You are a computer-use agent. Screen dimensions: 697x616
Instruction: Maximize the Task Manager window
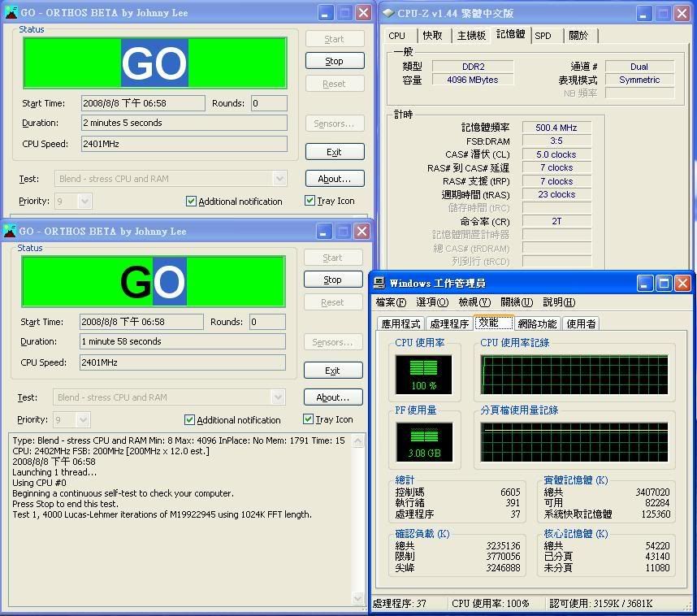click(664, 283)
